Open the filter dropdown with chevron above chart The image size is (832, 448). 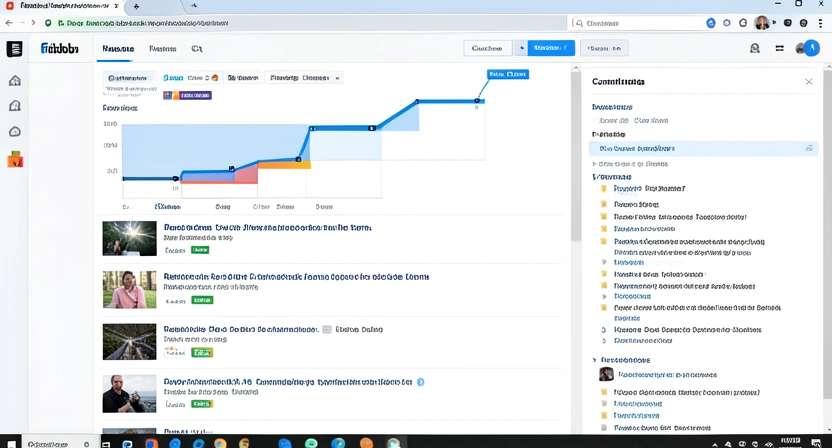304,78
